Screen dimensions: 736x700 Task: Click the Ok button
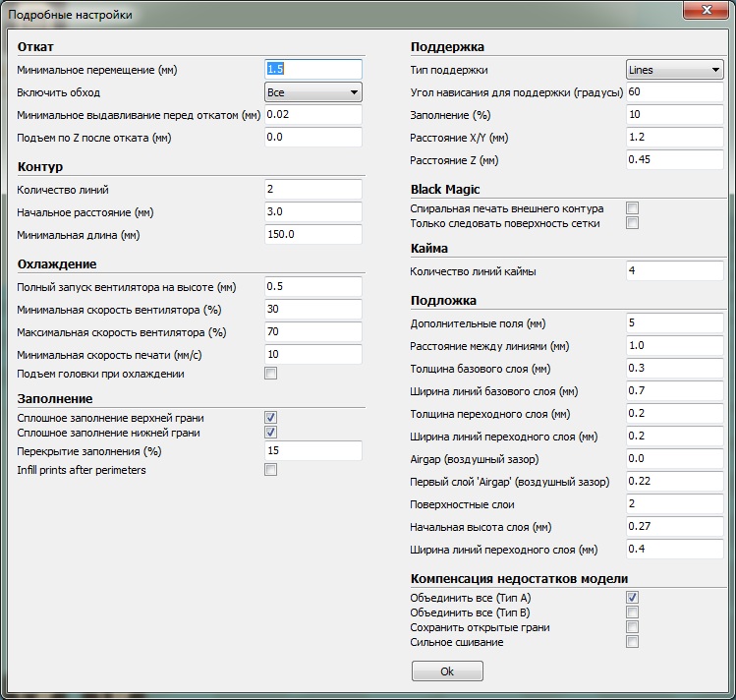447,671
